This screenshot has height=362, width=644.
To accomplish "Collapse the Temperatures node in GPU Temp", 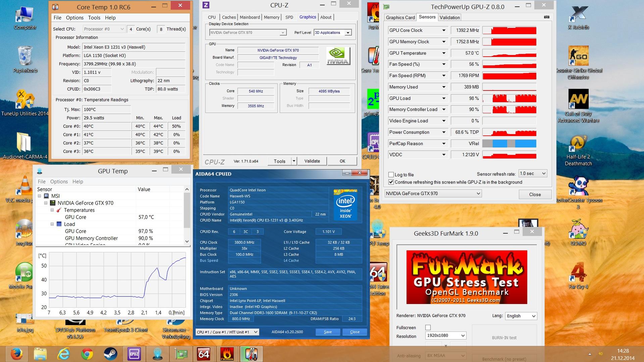I will click(x=52, y=210).
